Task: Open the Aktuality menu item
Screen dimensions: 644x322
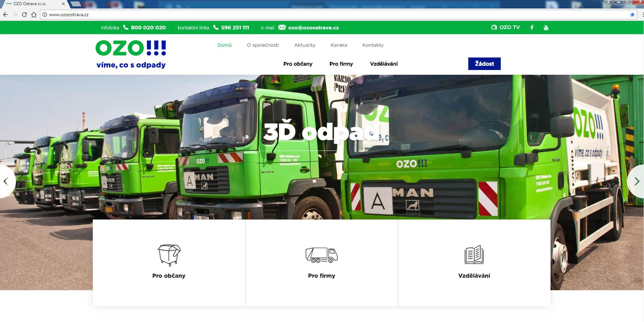Action: [305, 45]
